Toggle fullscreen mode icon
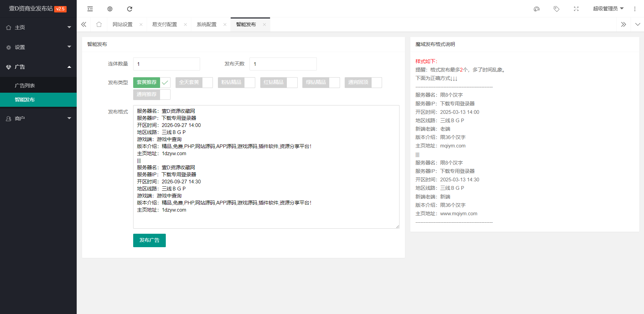 (576, 9)
